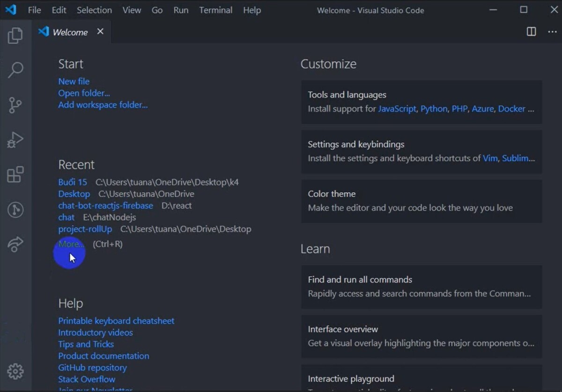Split the editor to the right
Screen dimensions: 562x392
(x=532, y=32)
